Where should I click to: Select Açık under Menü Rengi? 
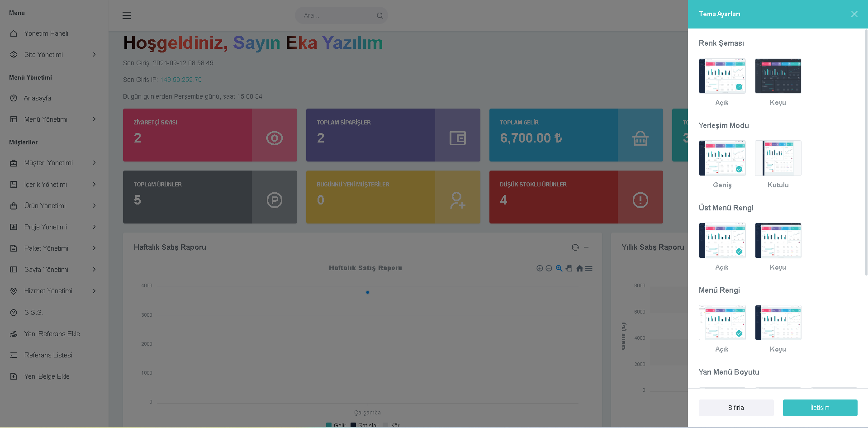722,323
